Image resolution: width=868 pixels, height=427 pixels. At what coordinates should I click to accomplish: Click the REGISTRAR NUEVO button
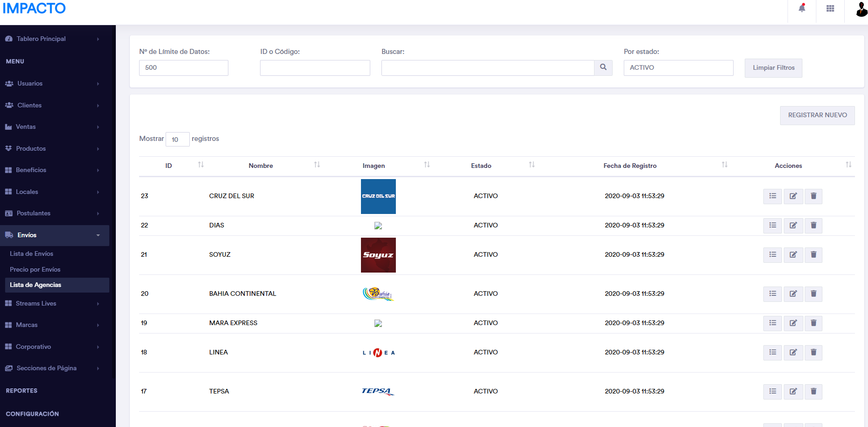click(817, 115)
